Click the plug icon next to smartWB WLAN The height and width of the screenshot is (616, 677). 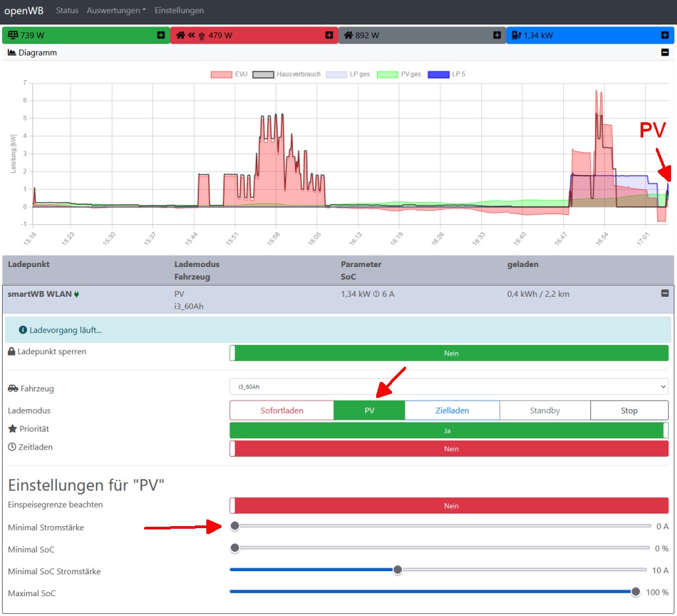pyautogui.click(x=76, y=294)
